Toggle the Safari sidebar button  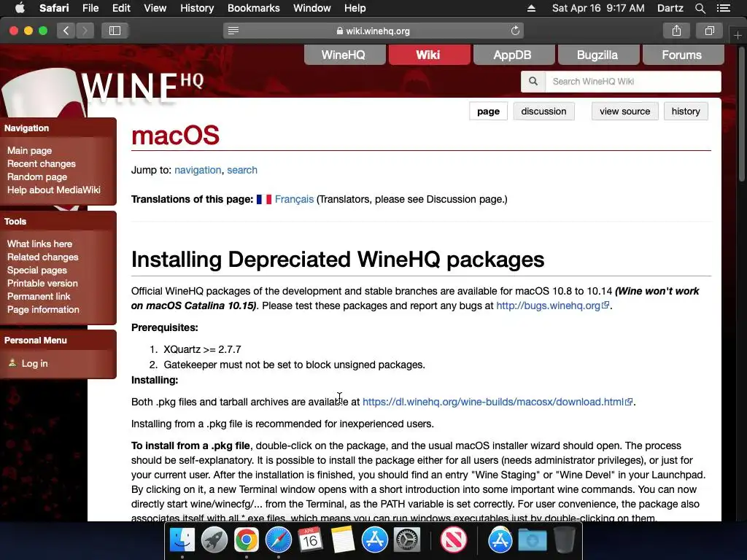[x=115, y=31]
